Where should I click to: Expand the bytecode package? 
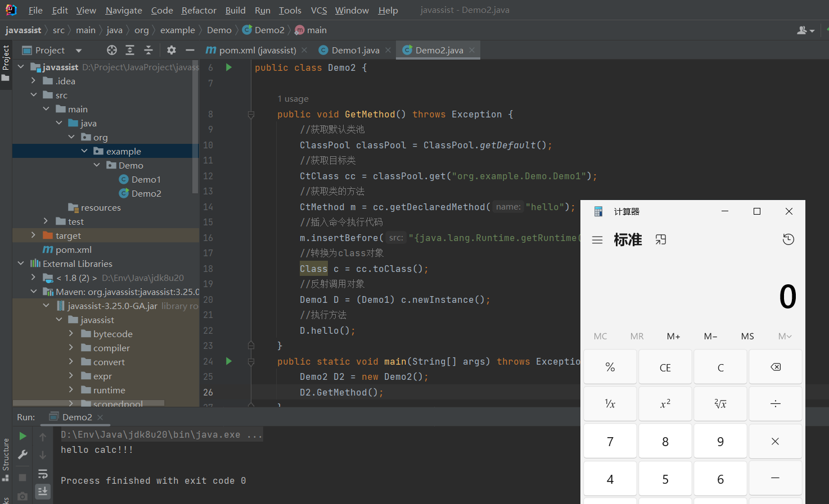[71, 334]
